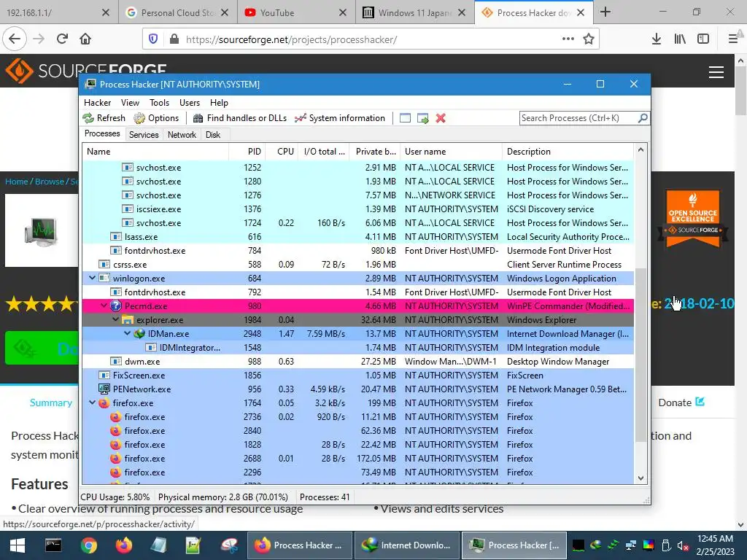Click the Process Hacker thumbnail image on SourceForge
The height and width of the screenshot is (560, 747).
click(x=42, y=231)
